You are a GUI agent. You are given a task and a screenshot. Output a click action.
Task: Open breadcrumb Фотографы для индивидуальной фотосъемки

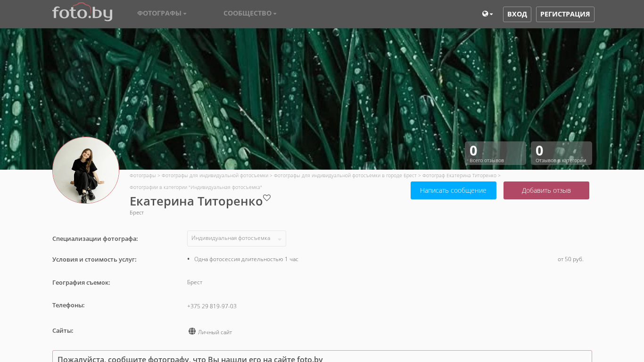point(215,175)
